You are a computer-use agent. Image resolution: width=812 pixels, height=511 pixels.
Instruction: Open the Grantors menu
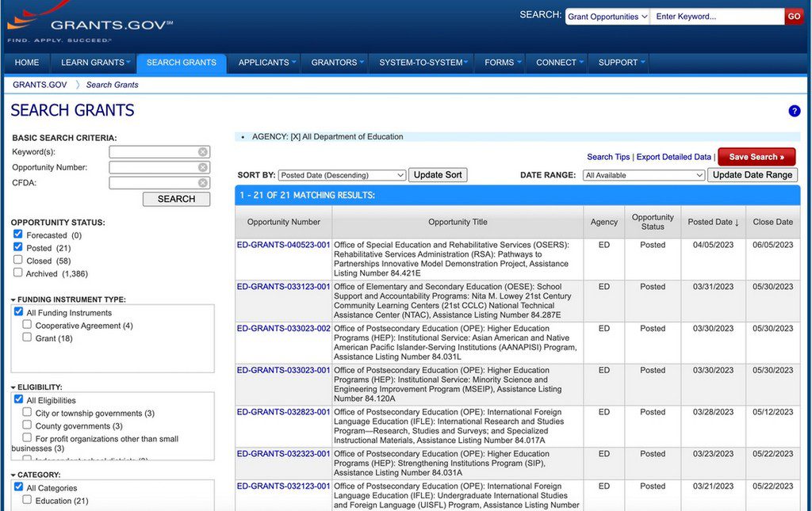click(x=335, y=63)
